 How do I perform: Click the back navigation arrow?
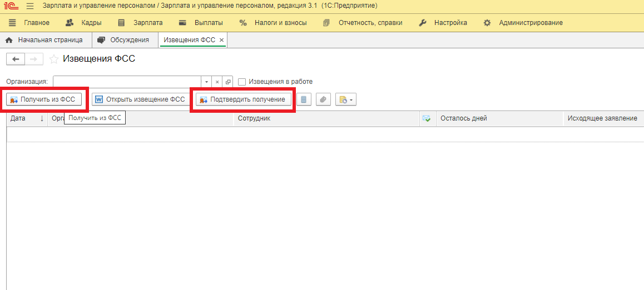15,59
